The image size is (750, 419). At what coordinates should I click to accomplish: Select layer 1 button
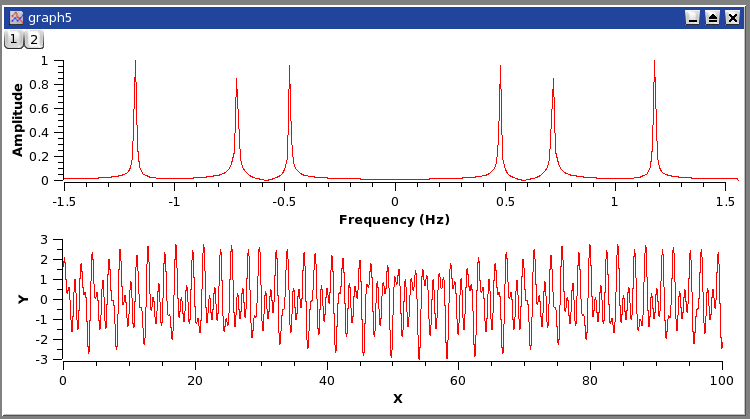(x=13, y=39)
